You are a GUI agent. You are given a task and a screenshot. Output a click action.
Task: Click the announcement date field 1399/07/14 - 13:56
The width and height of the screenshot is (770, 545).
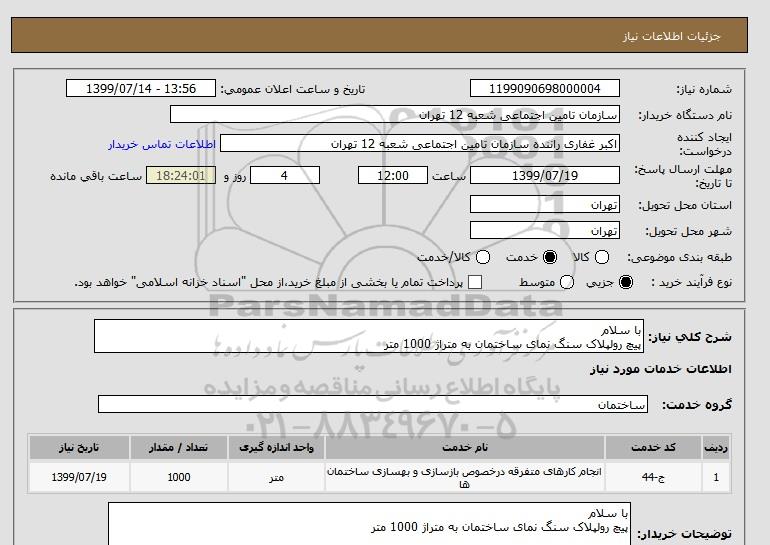(141, 88)
